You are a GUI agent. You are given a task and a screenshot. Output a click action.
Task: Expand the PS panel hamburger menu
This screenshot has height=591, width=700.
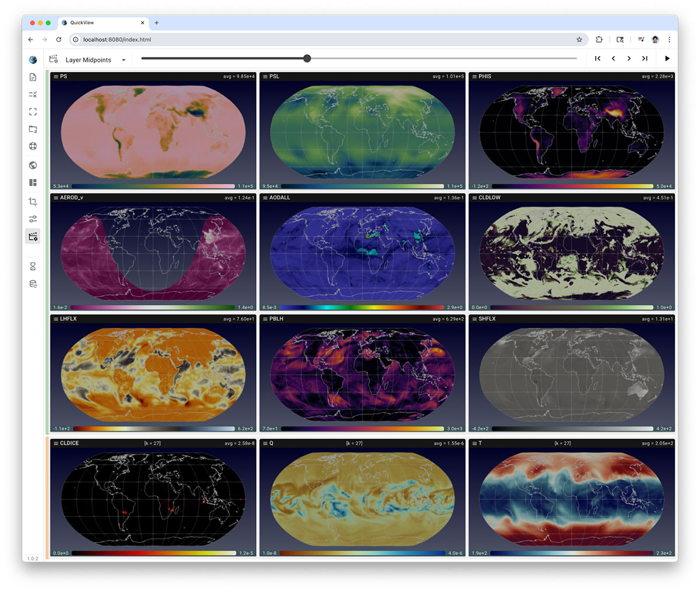55,76
